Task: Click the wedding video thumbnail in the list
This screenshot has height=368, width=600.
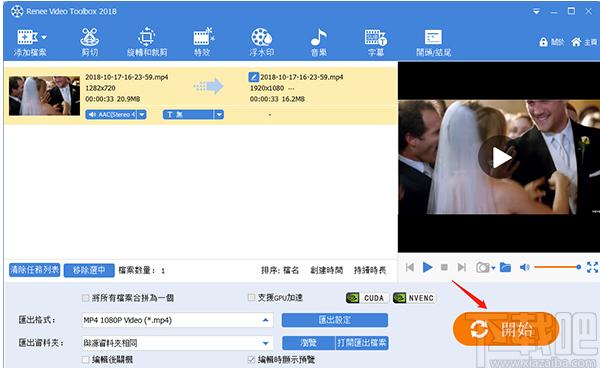Action: [44, 96]
